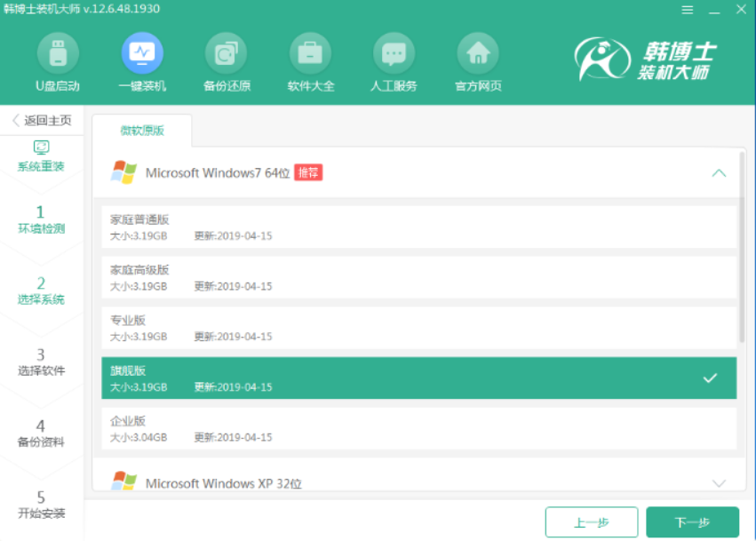Click the Windows7 64位 flag logo
This screenshot has width=756, height=549.
click(x=123, y=172)
